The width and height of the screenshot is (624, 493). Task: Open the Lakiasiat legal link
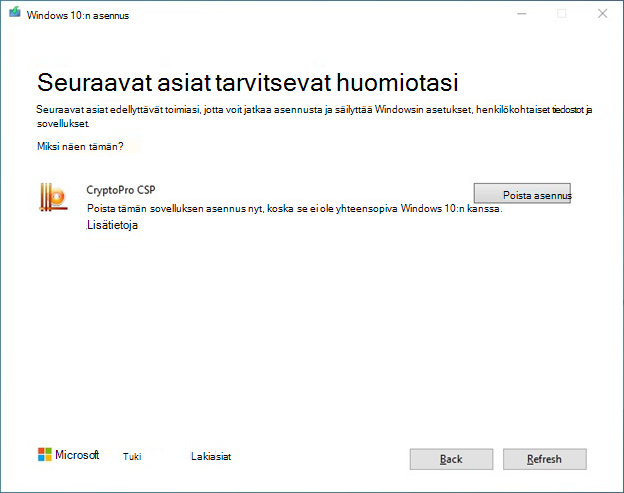click(211, 456)
